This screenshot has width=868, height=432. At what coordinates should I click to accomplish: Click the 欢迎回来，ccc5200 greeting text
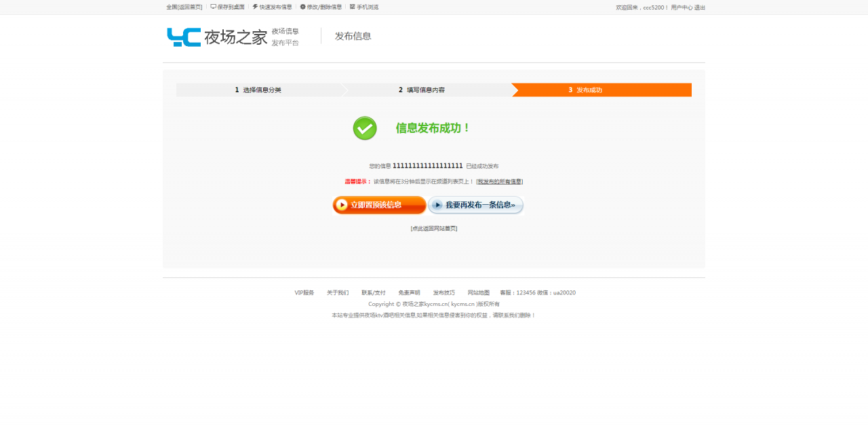tap(642, 7)
